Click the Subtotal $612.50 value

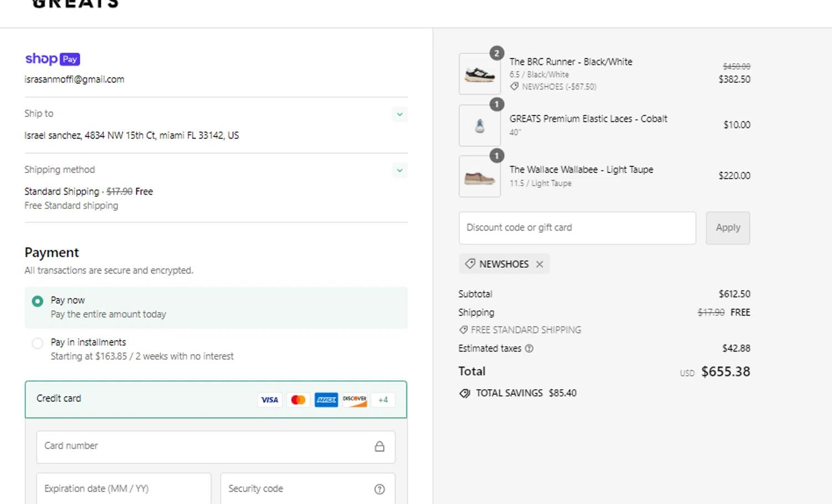[734, 294]
